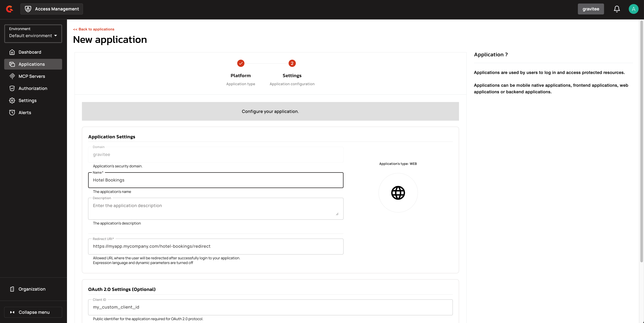Viewport: 644px width, 323px height.
Task: Click the web globe application icon
Action: [398, 193]
